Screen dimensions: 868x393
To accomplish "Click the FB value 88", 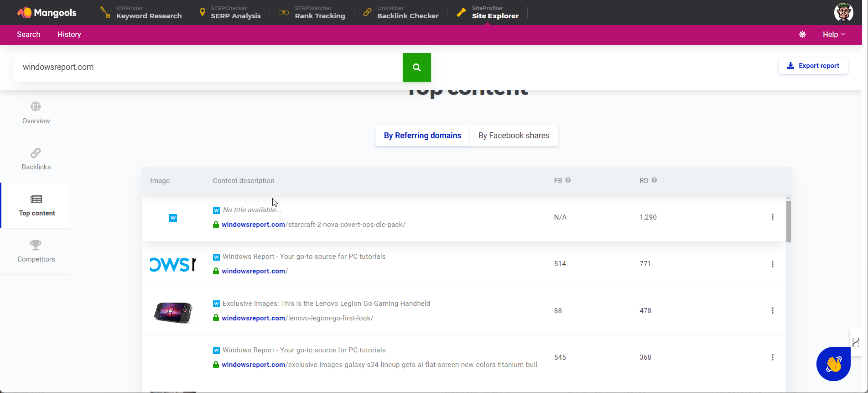I will click(558, 311).
